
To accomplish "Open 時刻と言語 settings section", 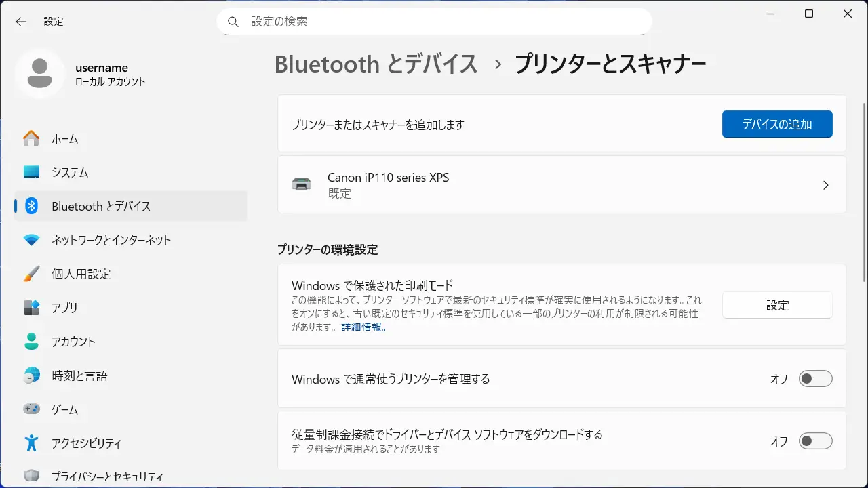I will pyautogui.click(x=79, y=375).
